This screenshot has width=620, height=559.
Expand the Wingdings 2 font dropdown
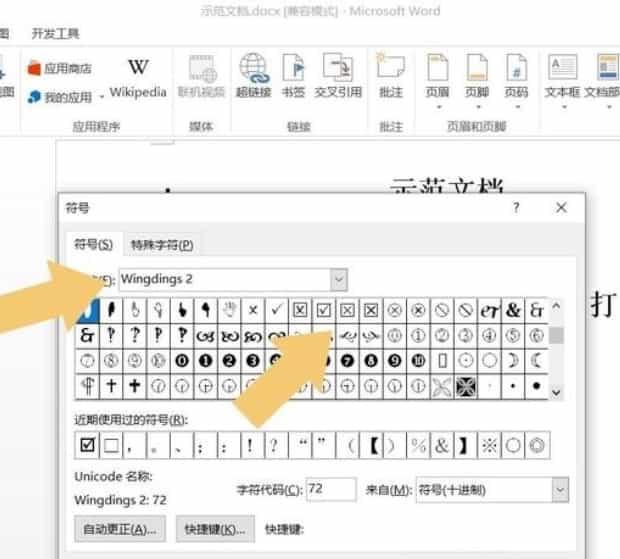339,278
